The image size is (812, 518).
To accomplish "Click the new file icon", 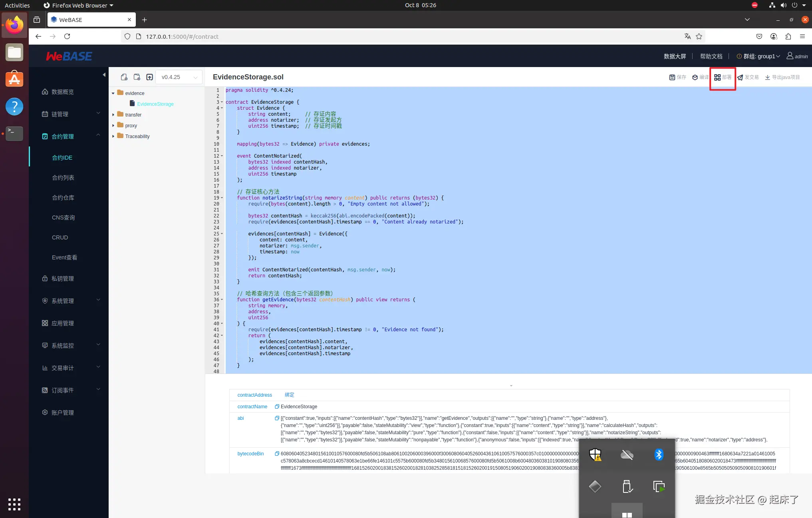I will (124, 77).
